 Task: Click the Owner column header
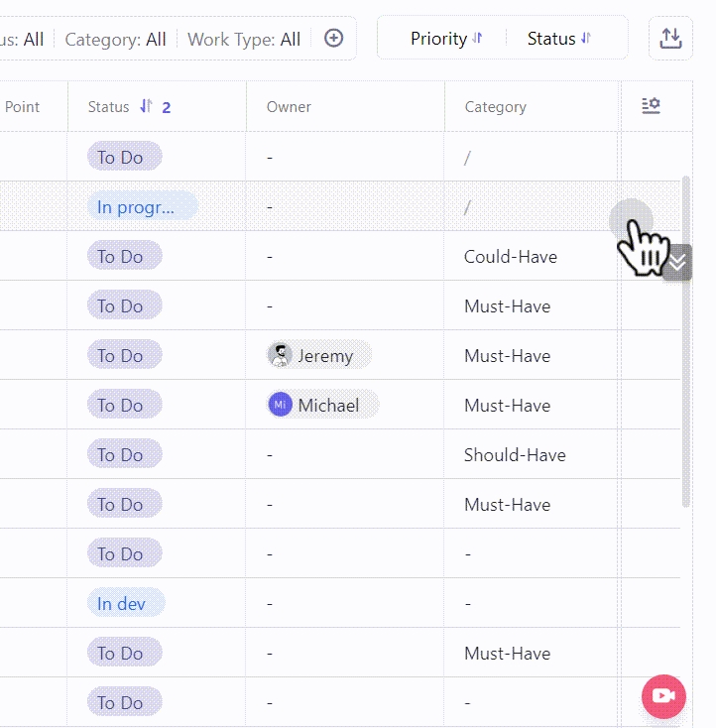(x=289, y=106)
